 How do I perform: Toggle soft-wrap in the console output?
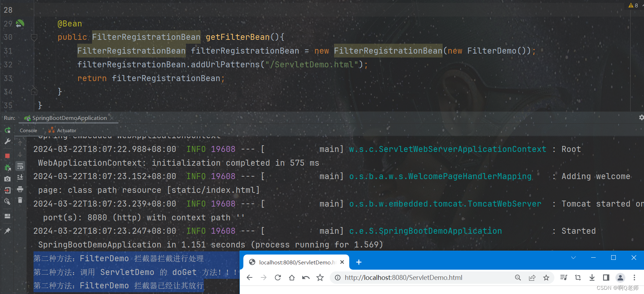[20, 166]
